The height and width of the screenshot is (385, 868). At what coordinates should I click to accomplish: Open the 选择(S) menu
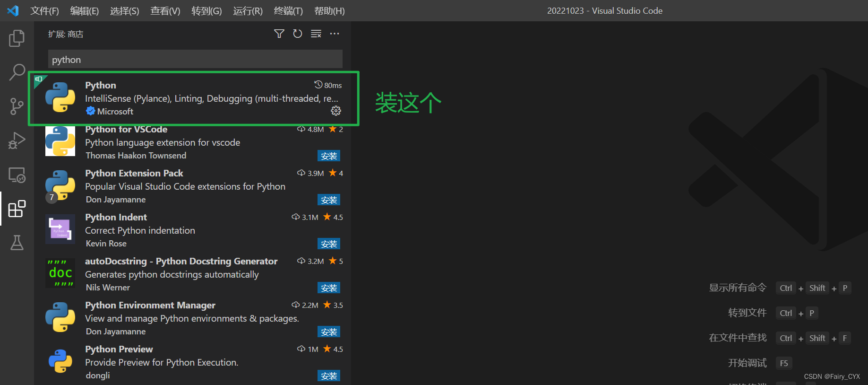pos(125,11)
